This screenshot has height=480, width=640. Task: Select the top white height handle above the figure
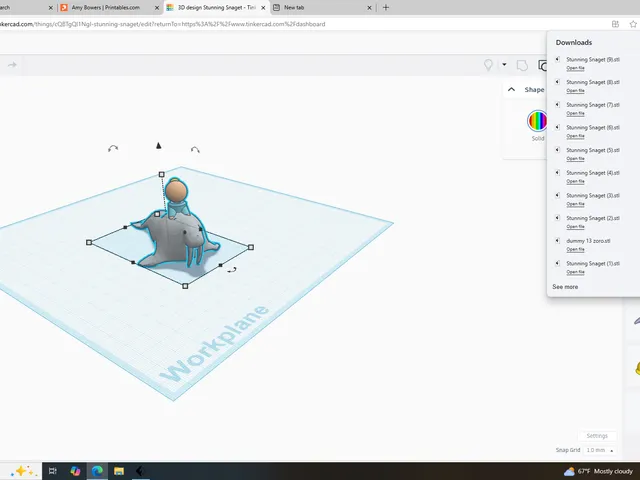click(162, 174)
